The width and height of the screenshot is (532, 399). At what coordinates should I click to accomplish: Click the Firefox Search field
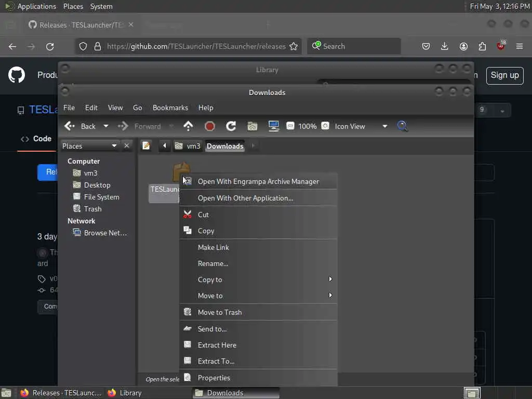pos(353,46)
